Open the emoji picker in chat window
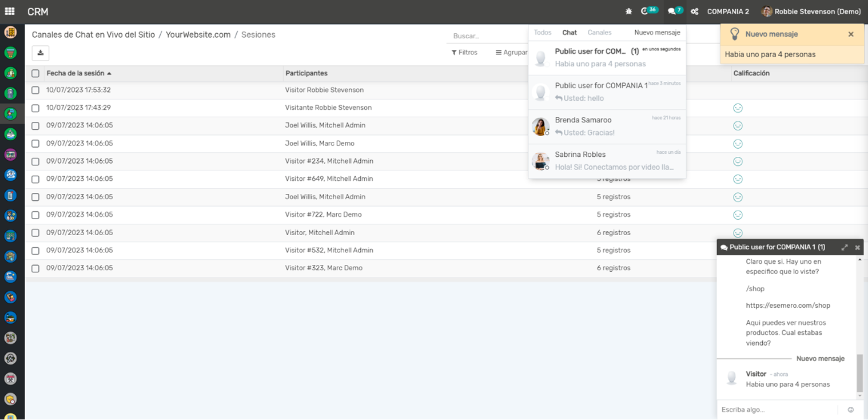 click(851, 410)
